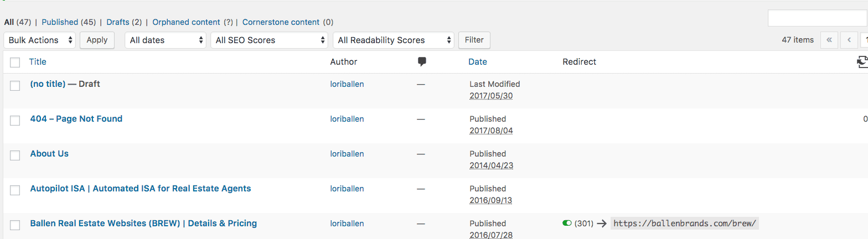The width and height of the screenshot is (868, 239).
Task: Go to first page with double-arrow button
Action: click(829, 40)
